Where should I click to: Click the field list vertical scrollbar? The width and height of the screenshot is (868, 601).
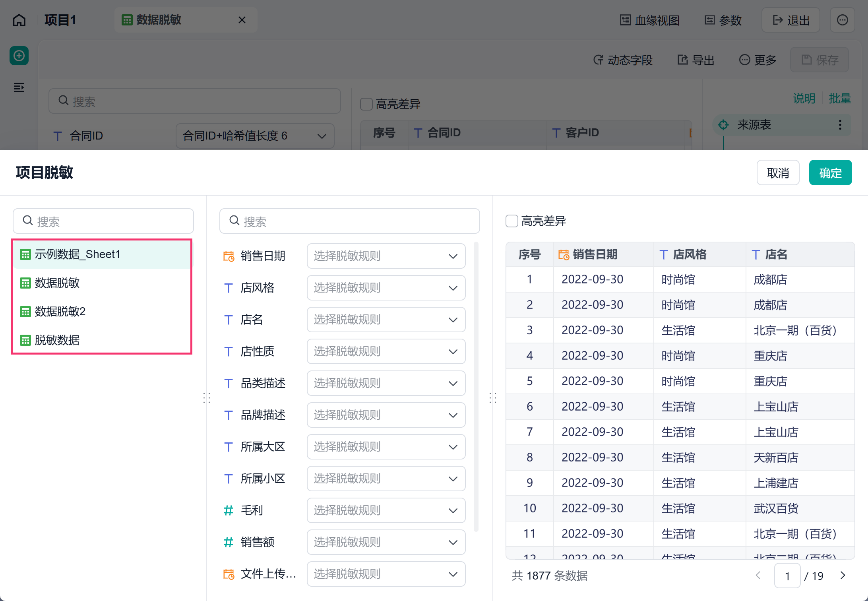pyautogui.click(x=476, y=386)
